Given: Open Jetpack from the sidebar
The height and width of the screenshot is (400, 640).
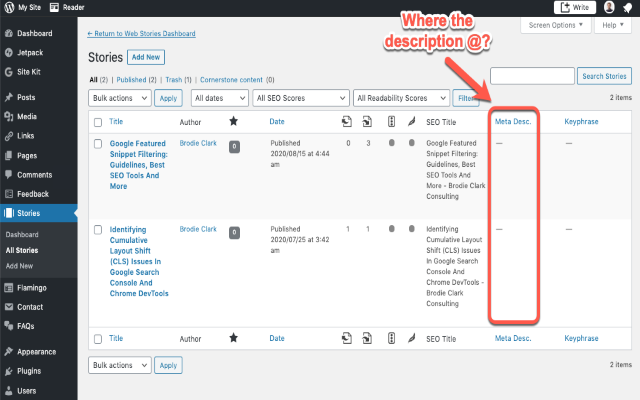Looking at the screenshot, I should (x=30, y=52).
